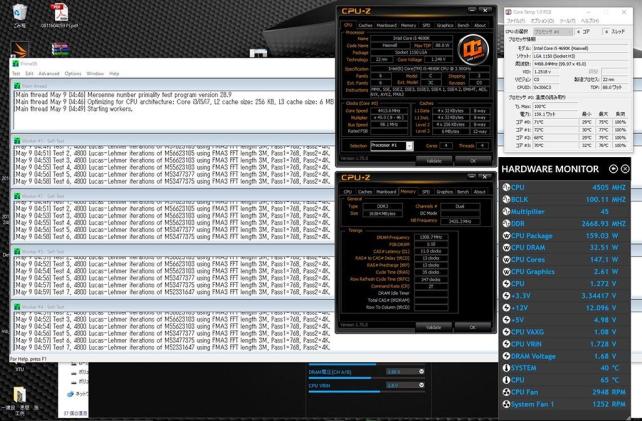
Task: Click the Worker #1 sub-window icon
Action: point(17,140)
